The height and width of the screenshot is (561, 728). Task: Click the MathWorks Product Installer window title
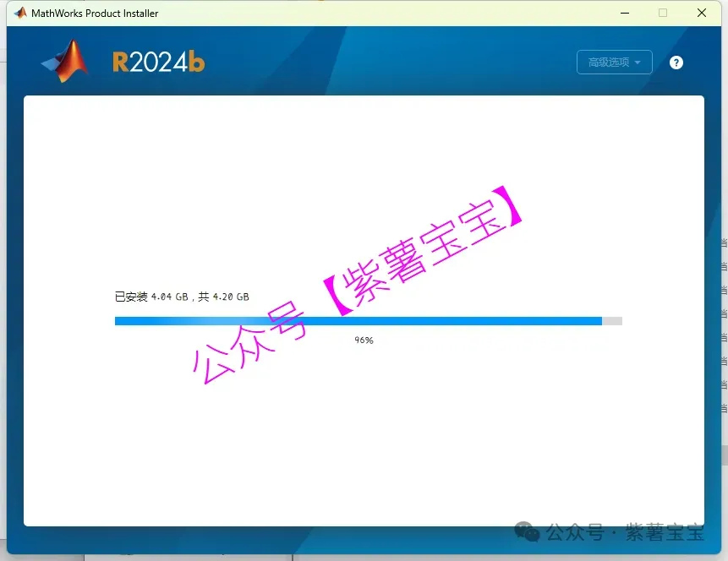95,14
